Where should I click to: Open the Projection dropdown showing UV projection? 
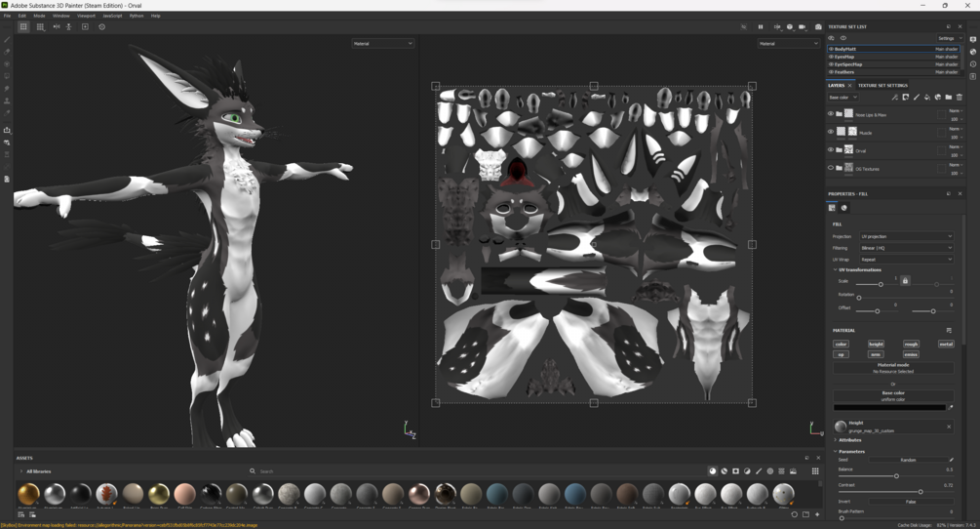[906, 236]
